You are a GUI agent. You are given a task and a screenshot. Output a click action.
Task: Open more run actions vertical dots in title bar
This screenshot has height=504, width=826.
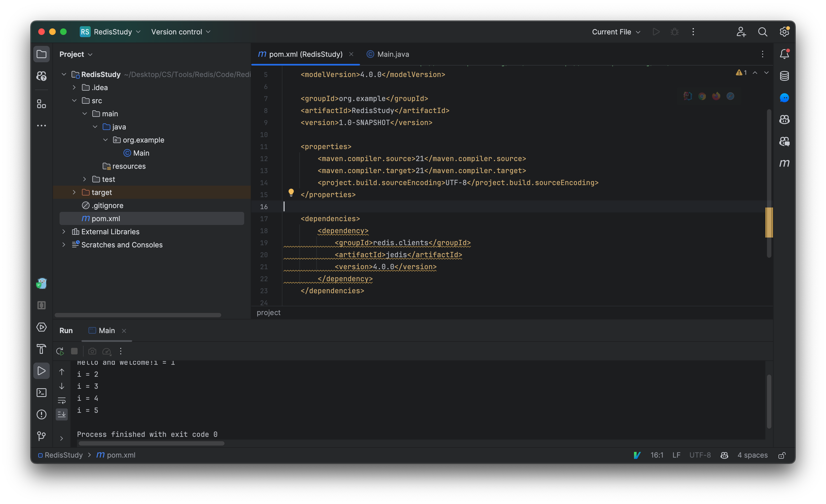[x=693, y=32]
